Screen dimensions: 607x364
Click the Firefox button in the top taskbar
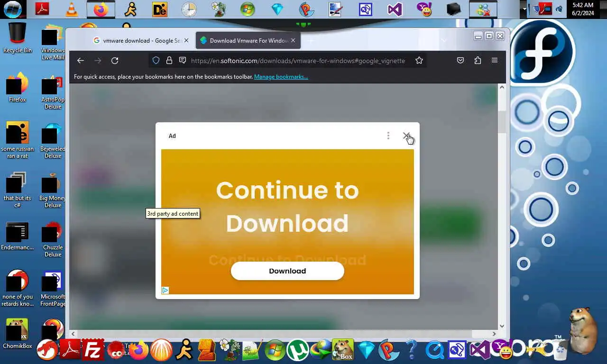click(x=101, y=9)
